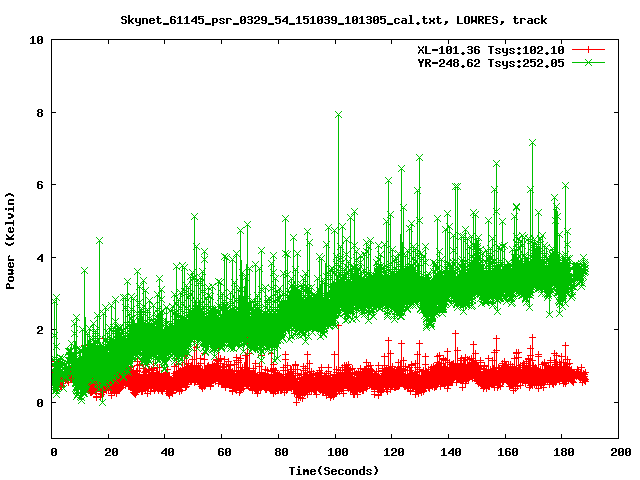Click the tallest green spike peak near 8 Kelvin

pos(339,115)
